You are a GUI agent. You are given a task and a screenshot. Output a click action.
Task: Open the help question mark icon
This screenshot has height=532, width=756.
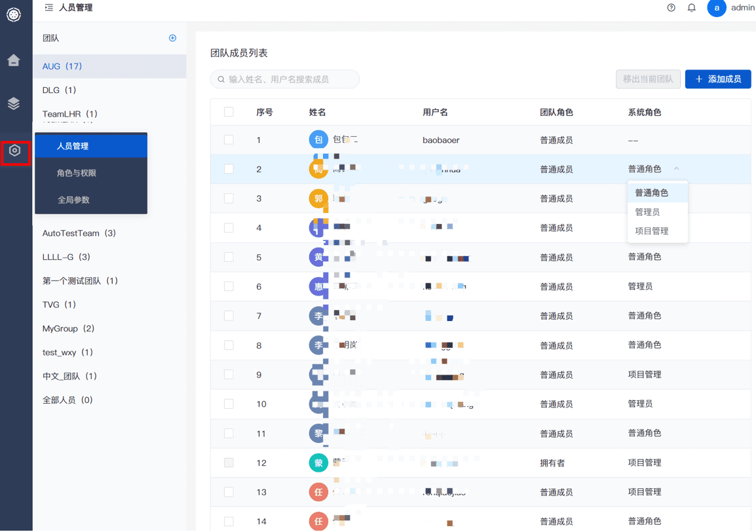tap(671, 8)
